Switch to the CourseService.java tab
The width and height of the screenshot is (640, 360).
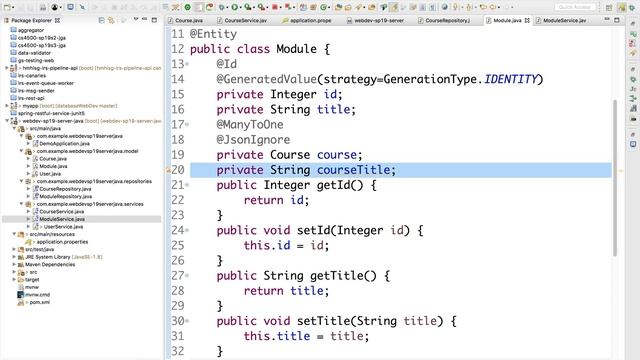coord(242,20)
